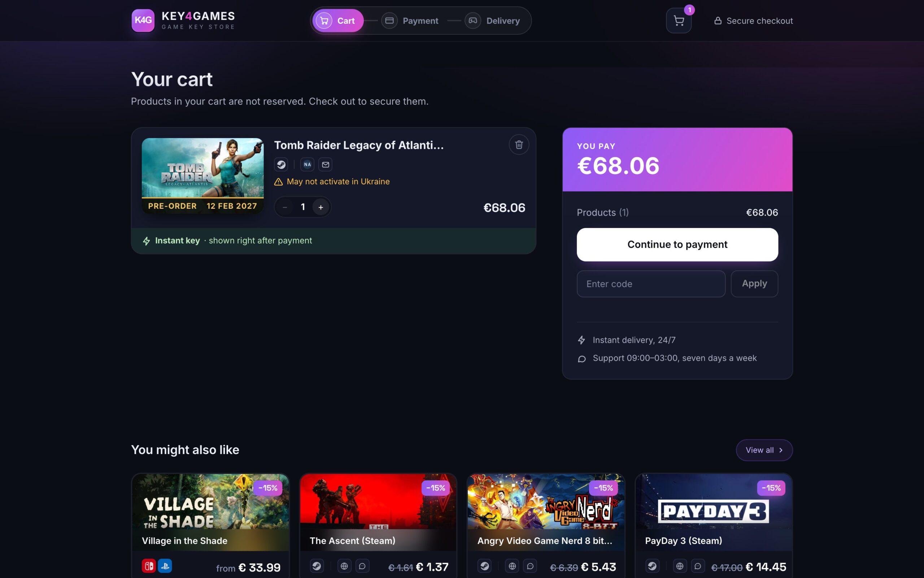Open The Ascent (Steam) card title
This screenshot has width=924, height=578.
[352, 540]
